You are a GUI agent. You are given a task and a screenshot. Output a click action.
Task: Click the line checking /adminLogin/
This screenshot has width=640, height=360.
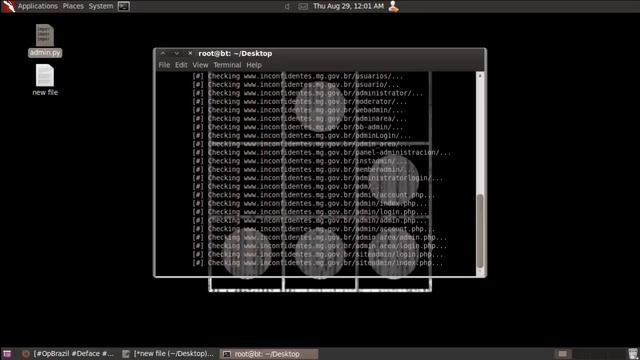click(x=302, y=136)
